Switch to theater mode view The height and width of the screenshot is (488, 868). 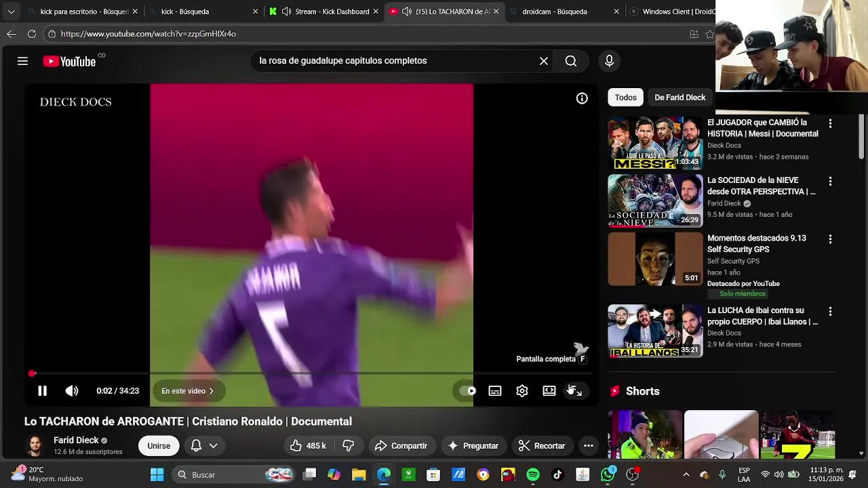[x=549, y=391]
